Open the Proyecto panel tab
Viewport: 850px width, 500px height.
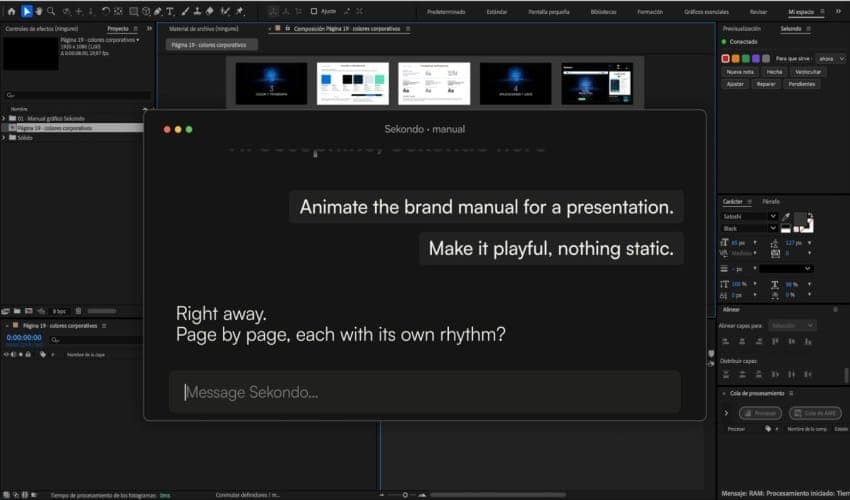point(118,29)
